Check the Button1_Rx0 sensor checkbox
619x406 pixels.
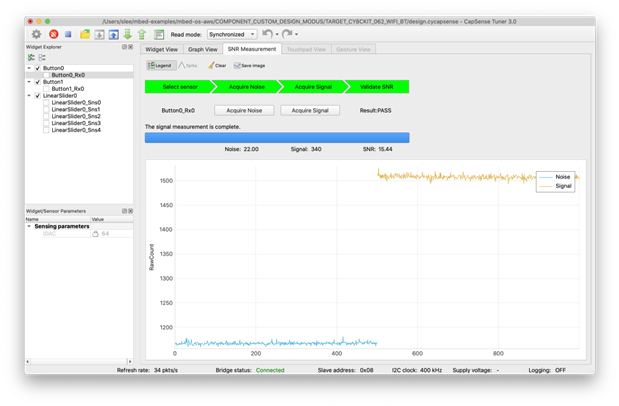click(46, 89)
